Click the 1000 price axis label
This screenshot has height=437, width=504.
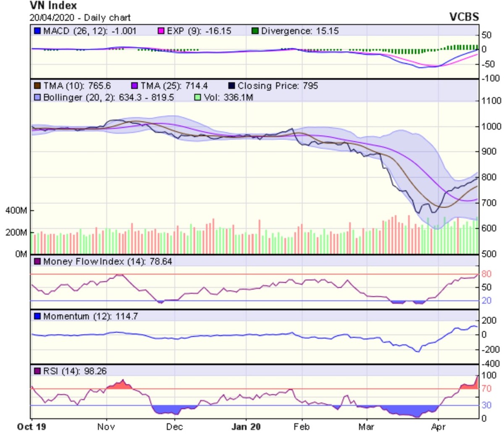coord(491,126)
